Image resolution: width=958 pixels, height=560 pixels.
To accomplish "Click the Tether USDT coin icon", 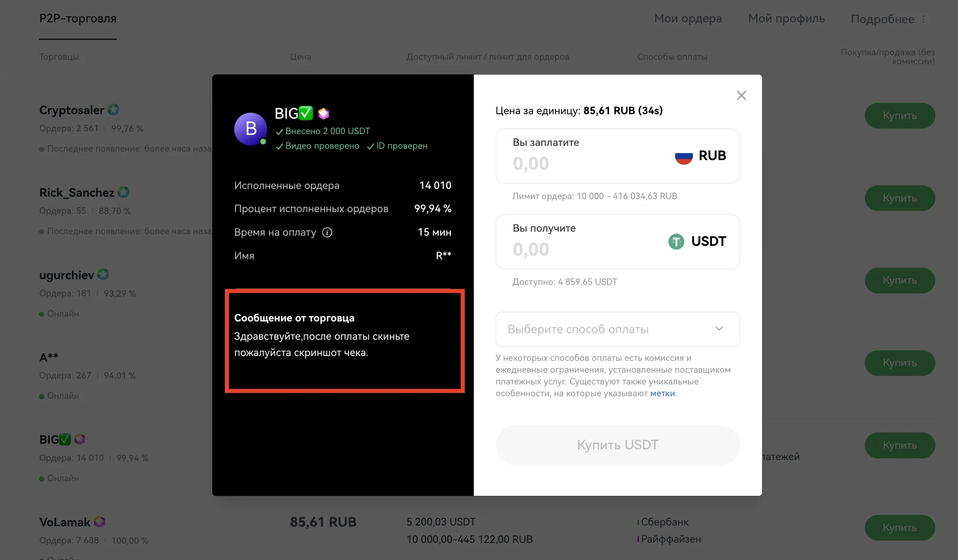I will [x=676, y=242].
